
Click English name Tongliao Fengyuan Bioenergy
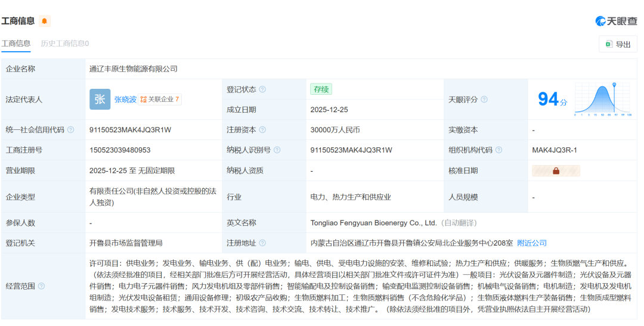tap(373, 223)
